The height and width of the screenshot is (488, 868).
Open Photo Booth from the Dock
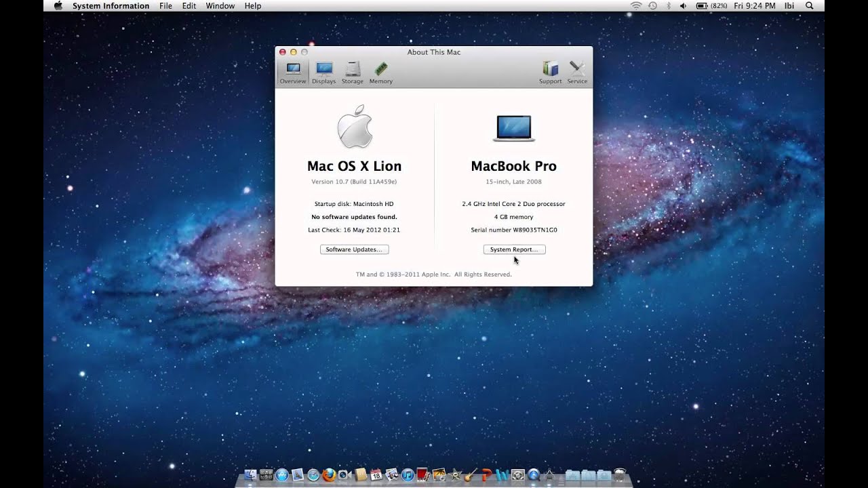pos(423,475)
